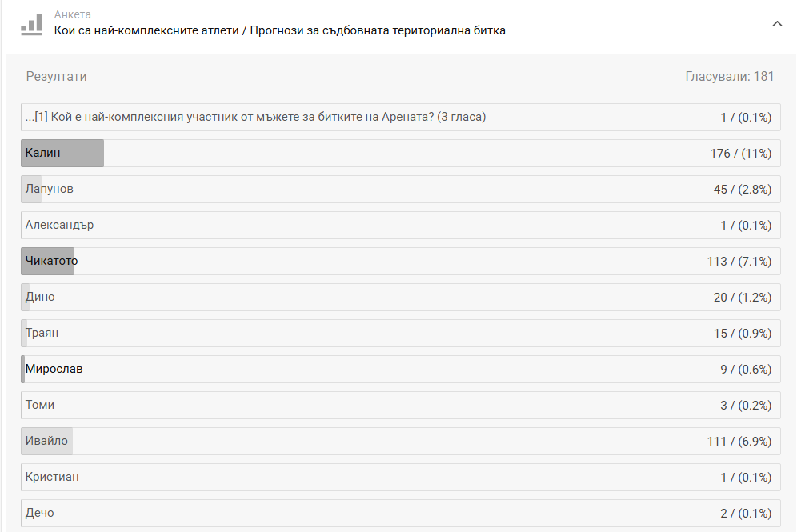Click the Гласували: 181 voter count
Screen dimensions: 797x532
pos(729,77)
